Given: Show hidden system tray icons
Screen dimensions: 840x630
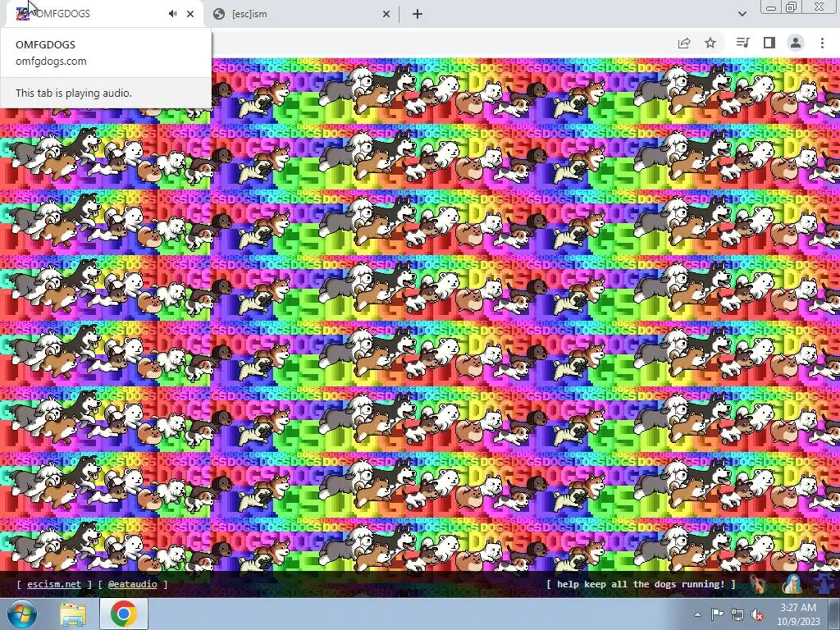Looking at the screenshot, I should (x=697, y=614).
